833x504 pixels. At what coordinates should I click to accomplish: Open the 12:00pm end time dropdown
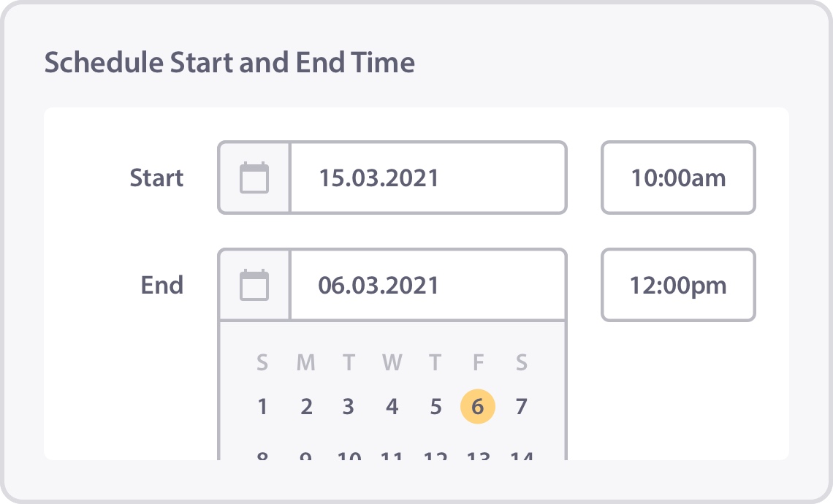point(678,285)
